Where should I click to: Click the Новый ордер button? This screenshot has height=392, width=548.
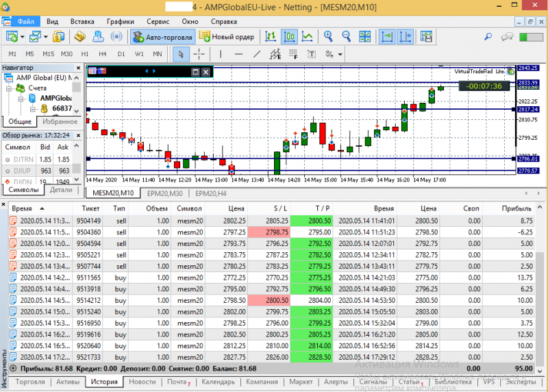tap(227, 36)
